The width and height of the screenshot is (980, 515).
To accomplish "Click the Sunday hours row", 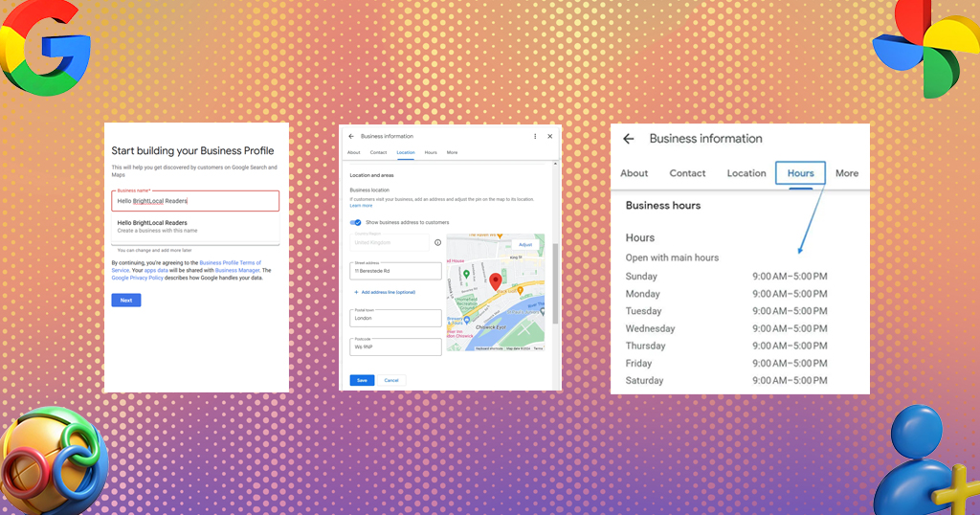I will (x=726, y=277).
